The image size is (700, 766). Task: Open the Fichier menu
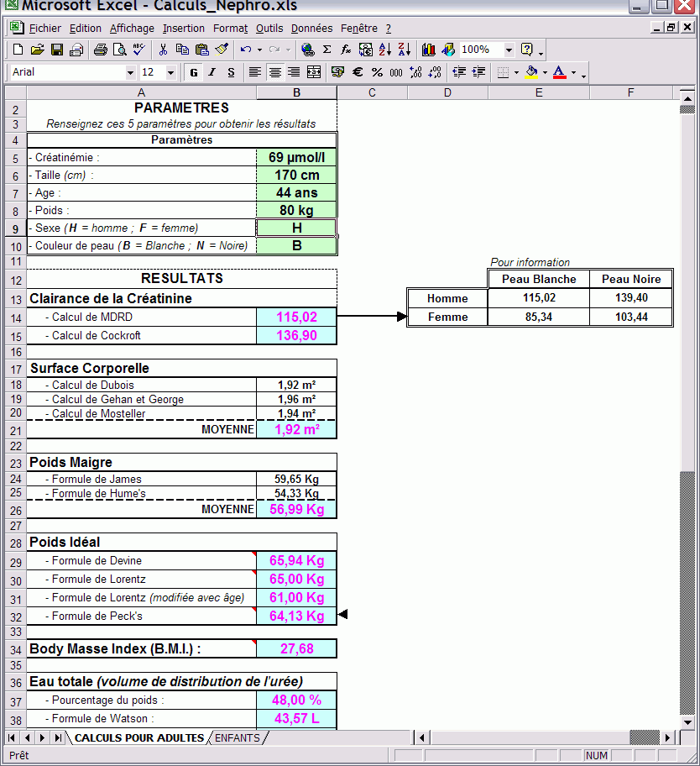(x=45, y=29)
